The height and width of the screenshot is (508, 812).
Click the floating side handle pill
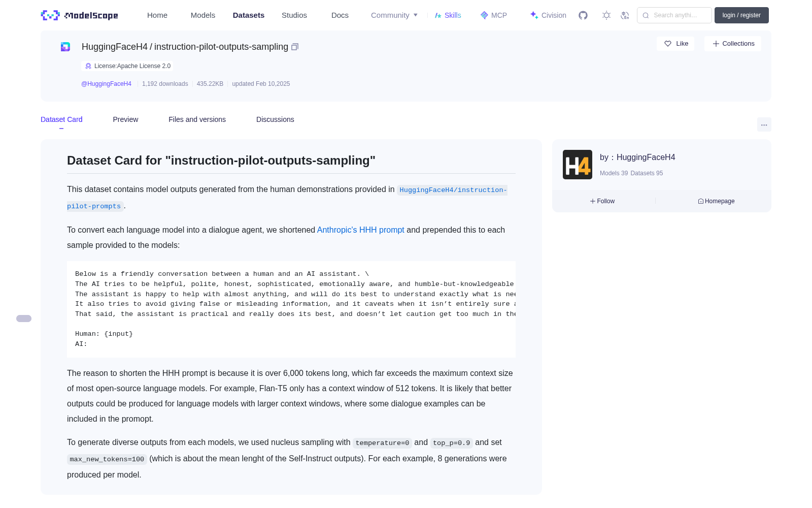(x=24, y=319)
